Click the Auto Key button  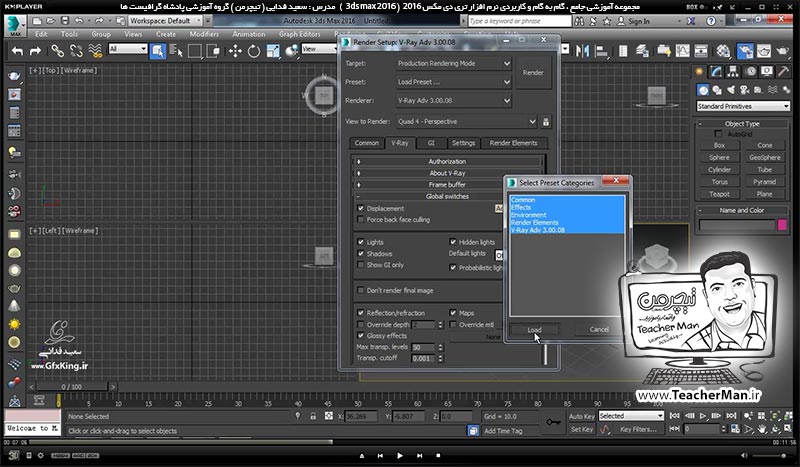click(x=582, y=416)
